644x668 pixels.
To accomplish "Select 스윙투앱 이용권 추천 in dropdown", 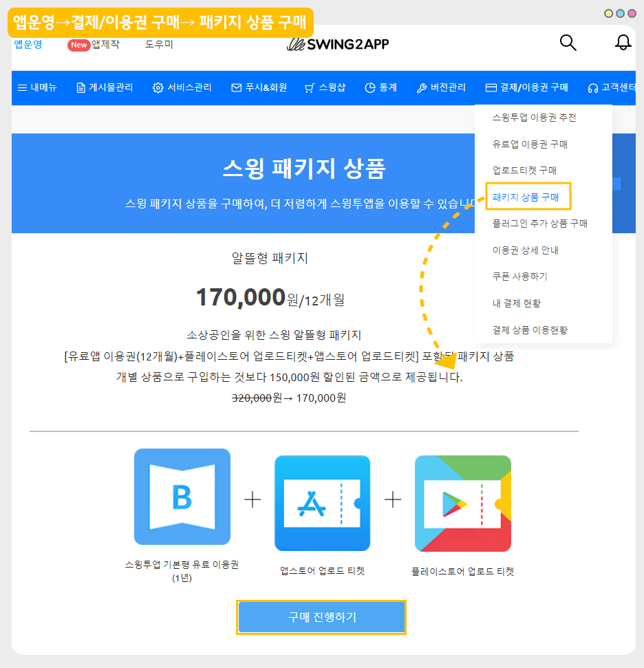I will click(x=535, y=118).
